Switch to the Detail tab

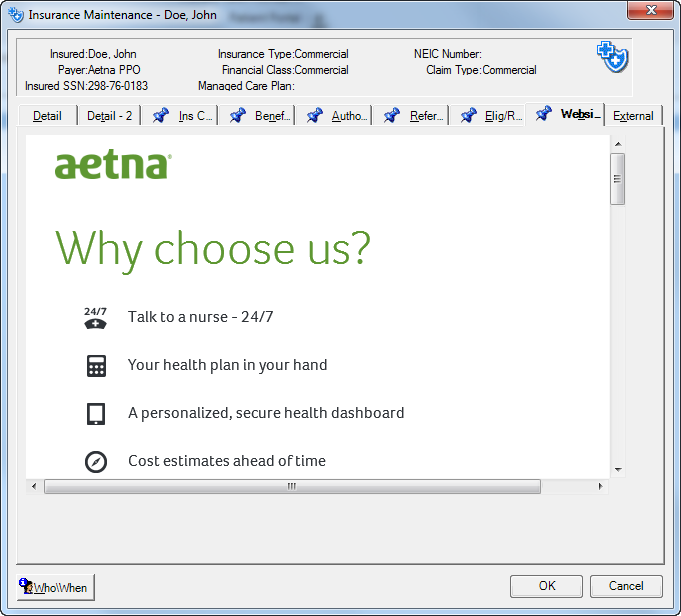47,116
